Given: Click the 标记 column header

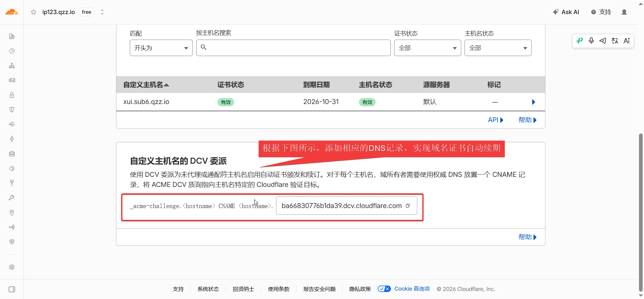Looking at the screenshot, I should click(494, 85).
